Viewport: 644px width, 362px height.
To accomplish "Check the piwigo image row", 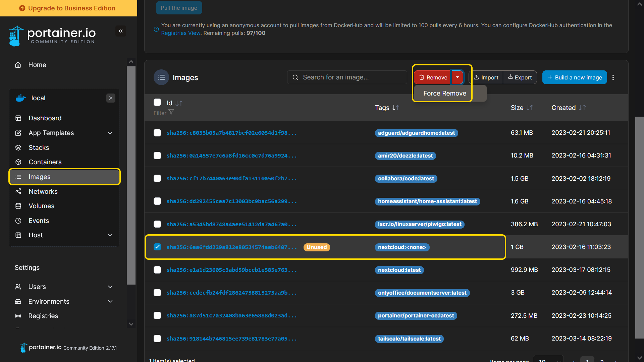I will [x=157, y=224].
